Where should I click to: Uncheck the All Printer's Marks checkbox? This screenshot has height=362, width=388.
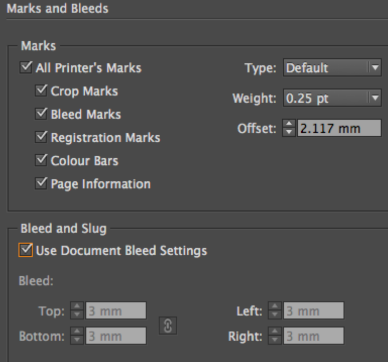tap(26, 67)
